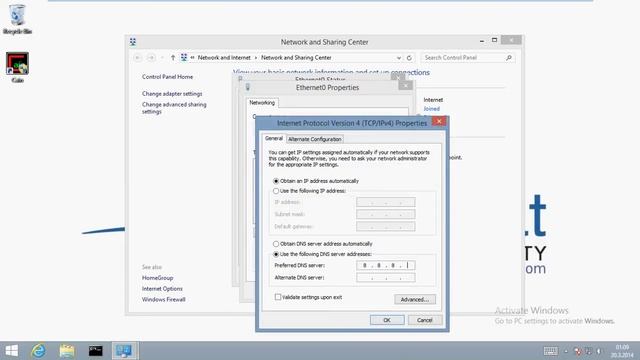Open Change adapter settings link
The width and height of the screenshot is (640, 360).
172,94
